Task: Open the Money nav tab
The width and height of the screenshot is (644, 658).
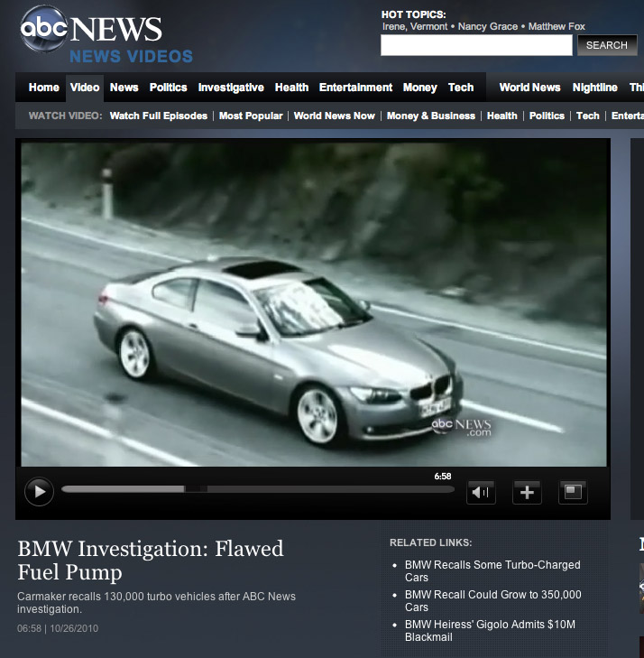Action: (x=420, y=88)
